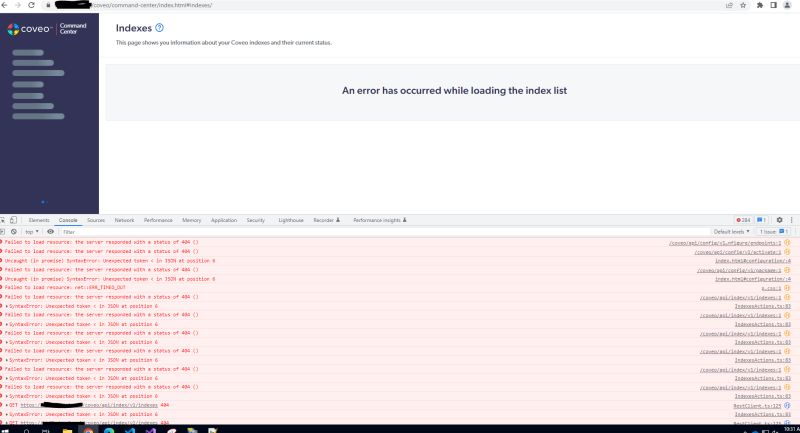Click the blue issues badge in DevTools tab bar
800x433 pixels.
(761, 220)
